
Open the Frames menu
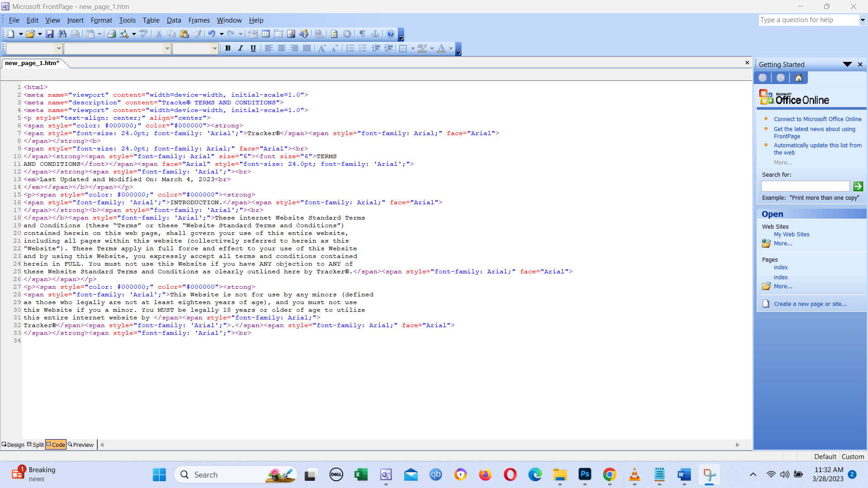pyautogui.click(x=199, y=20)
